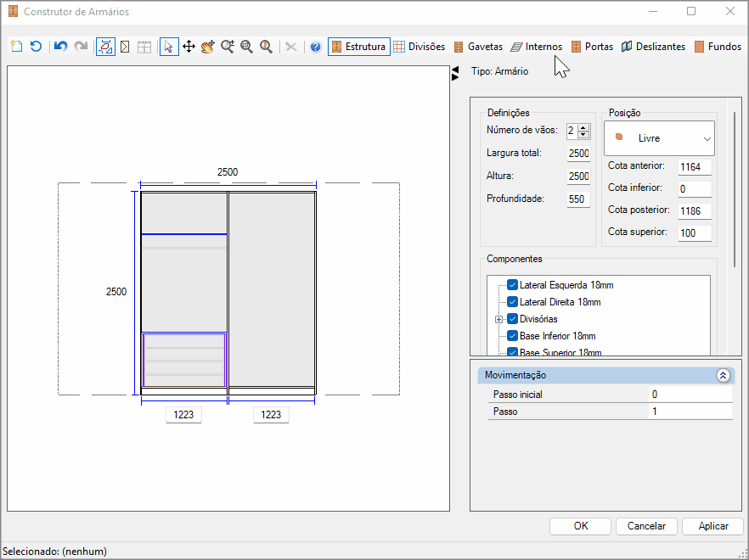Viewport: 749px width, 560px height.
Task: Click the Cota inferior field
Action: [695, 189]
